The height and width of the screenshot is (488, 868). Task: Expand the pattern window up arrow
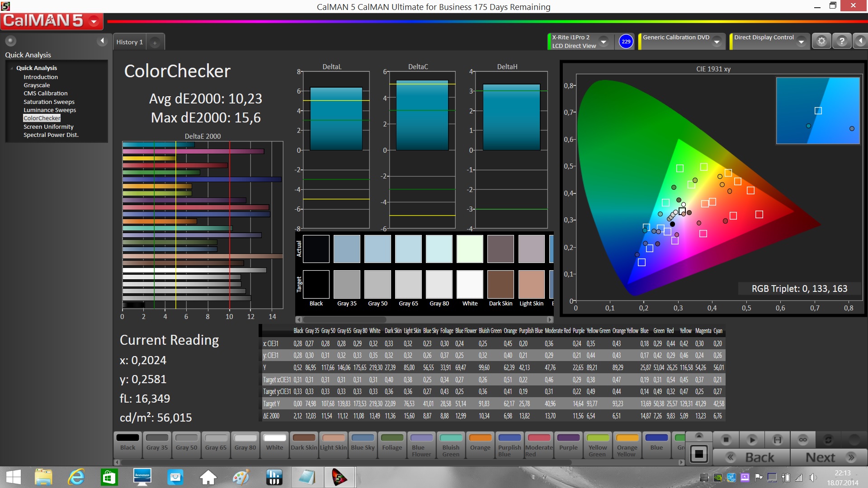(x=699, y=436)
